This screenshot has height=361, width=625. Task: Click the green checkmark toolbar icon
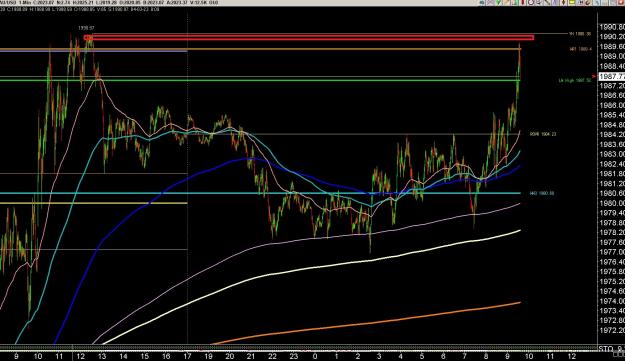click(499, 2)
